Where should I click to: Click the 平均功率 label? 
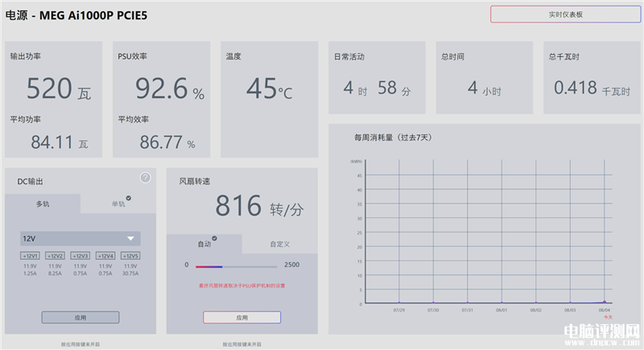(x=26, y=119)
